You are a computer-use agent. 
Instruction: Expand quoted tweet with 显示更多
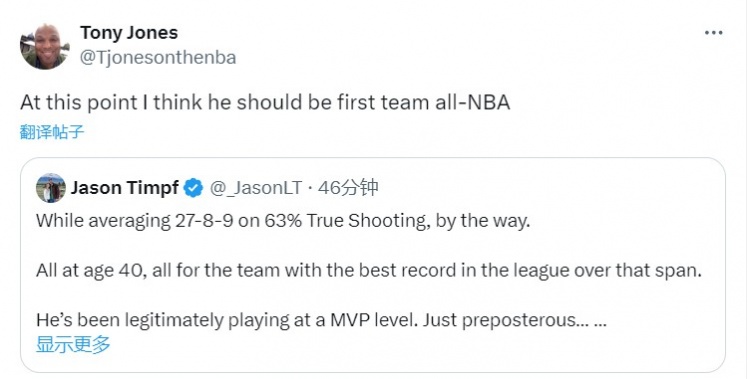click(73, 344)
